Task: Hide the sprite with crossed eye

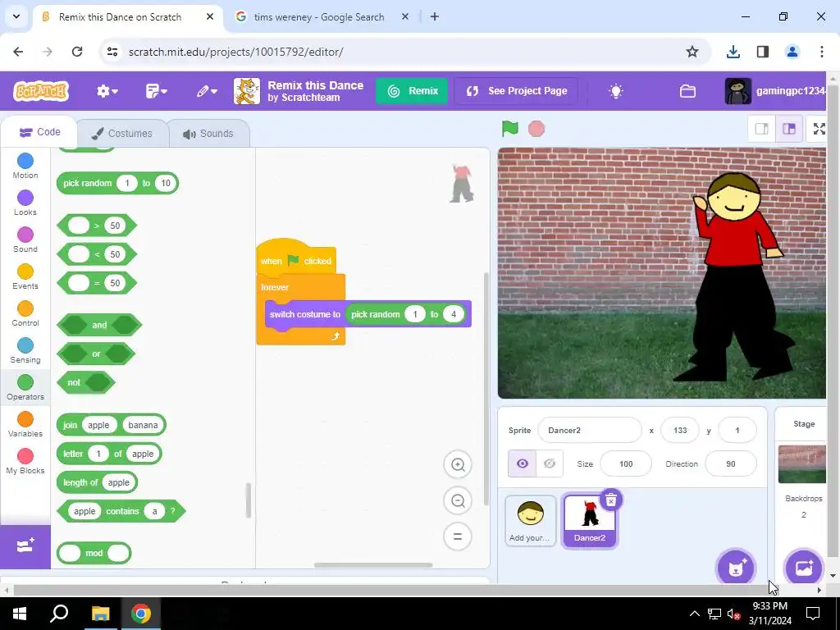Action: click(x=550, y=464)
